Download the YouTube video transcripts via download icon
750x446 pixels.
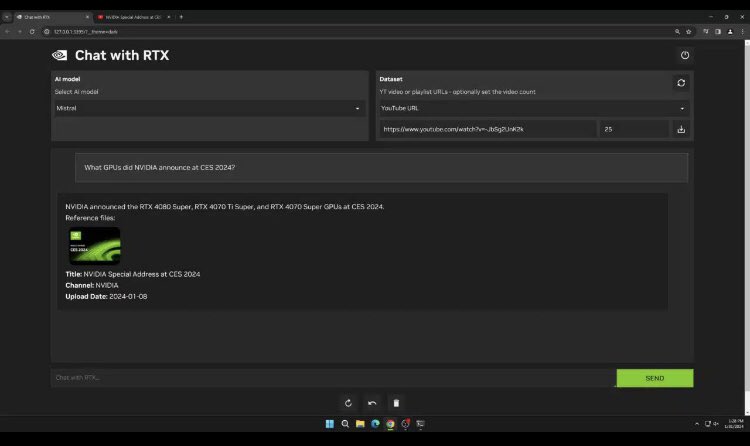point(681,129)
